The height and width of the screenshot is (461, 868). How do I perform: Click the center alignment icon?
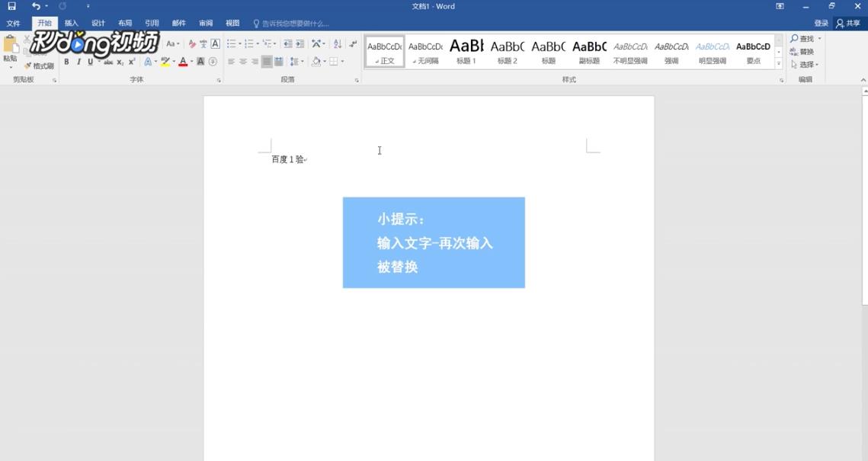[x=243, y=61]
